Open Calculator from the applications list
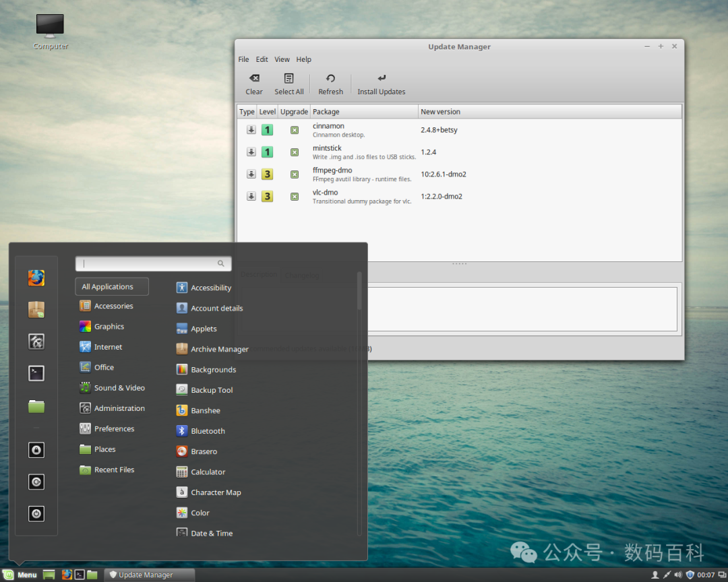Viewport: 728px width, 582px height. 208,472
